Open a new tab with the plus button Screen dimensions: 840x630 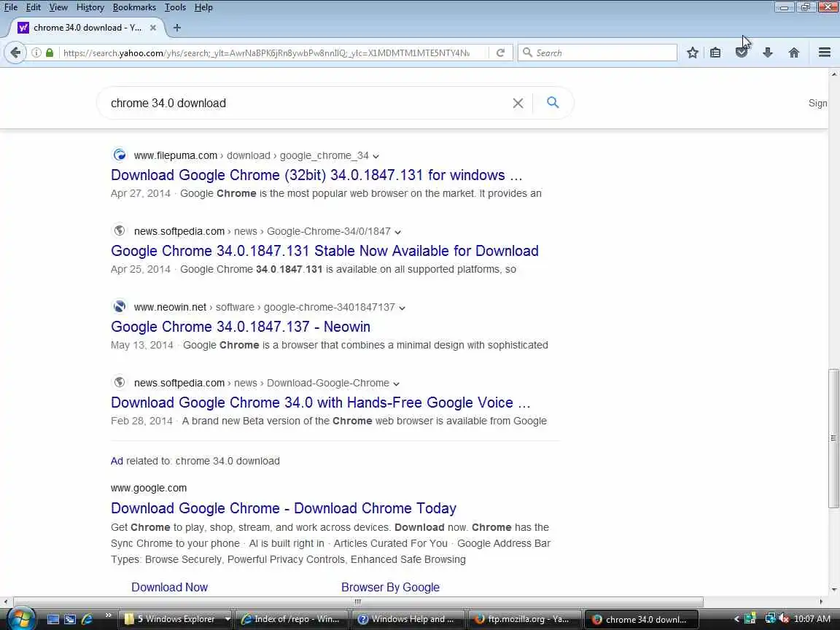coord(176,27)
